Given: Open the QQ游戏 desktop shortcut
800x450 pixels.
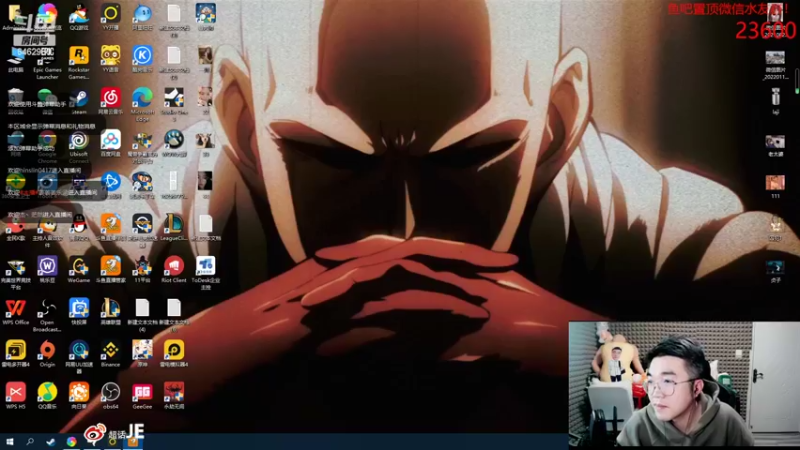Looking at the screenshot, I should [79, 17].
